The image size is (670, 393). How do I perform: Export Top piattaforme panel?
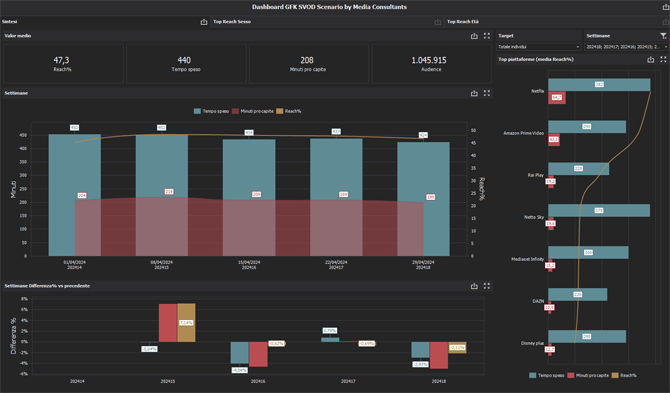[x=651, y=59]
